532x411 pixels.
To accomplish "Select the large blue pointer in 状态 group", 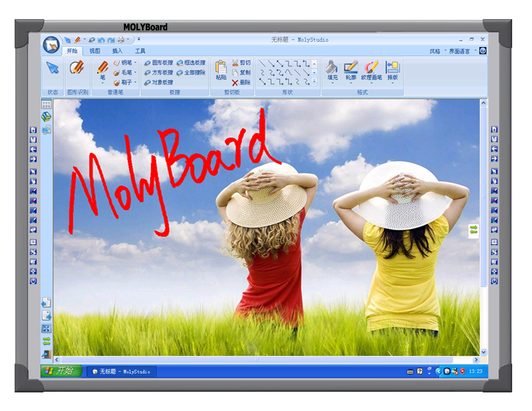I will (53, 68).
